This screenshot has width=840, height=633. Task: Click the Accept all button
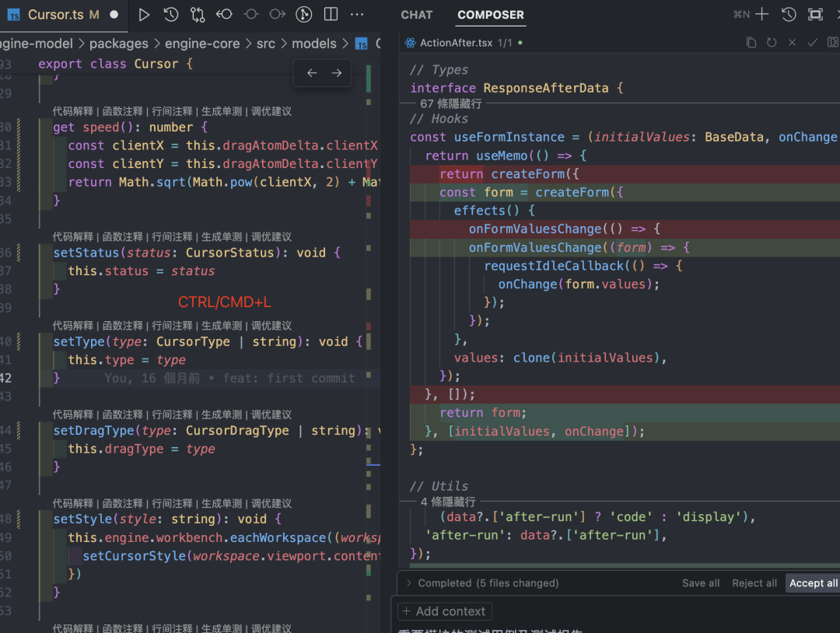813,583
